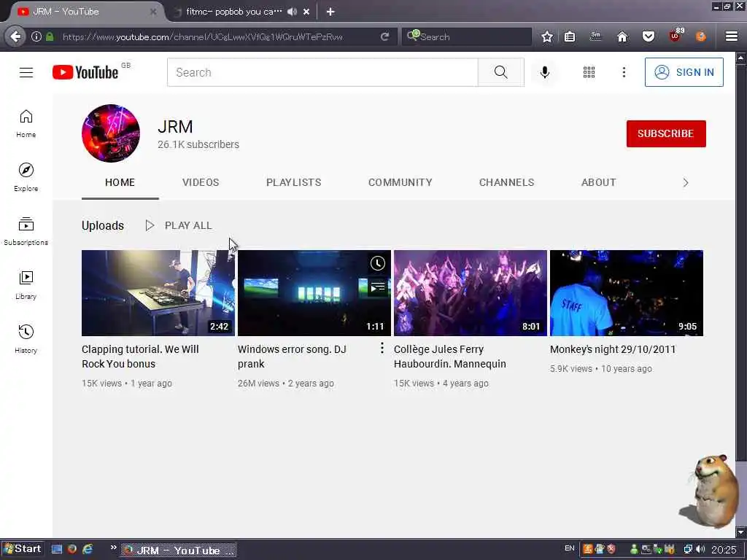Subscribe to the JRM channel
The height and width of the screenshot is (560, 747).
(666, 133)
